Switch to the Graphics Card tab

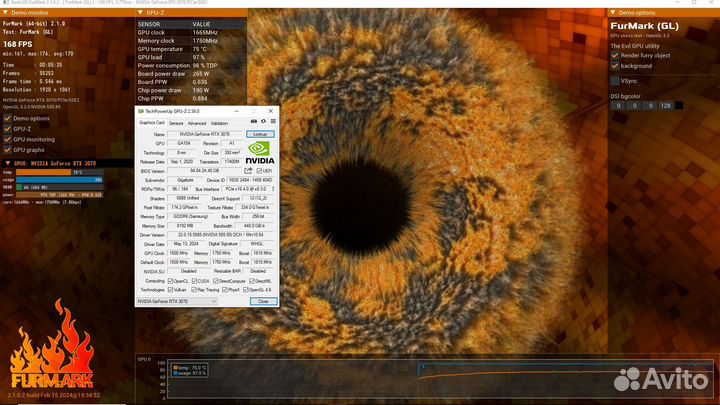tap(152, 123)
